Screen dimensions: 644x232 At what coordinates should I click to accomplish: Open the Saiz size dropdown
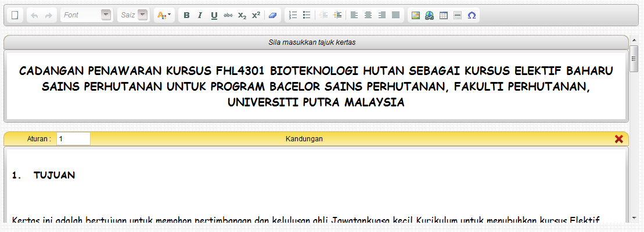(x=132, y=15)
